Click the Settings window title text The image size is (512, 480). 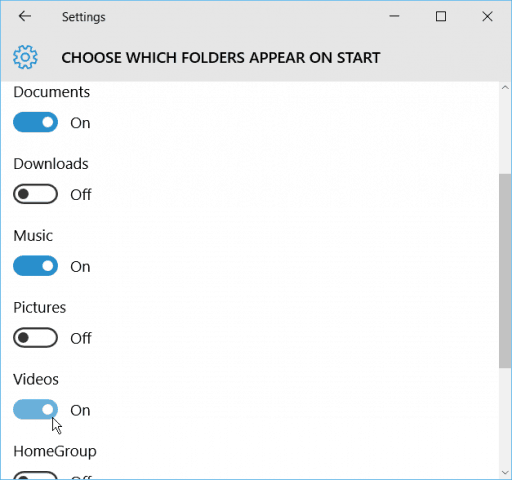pos(84,17)
